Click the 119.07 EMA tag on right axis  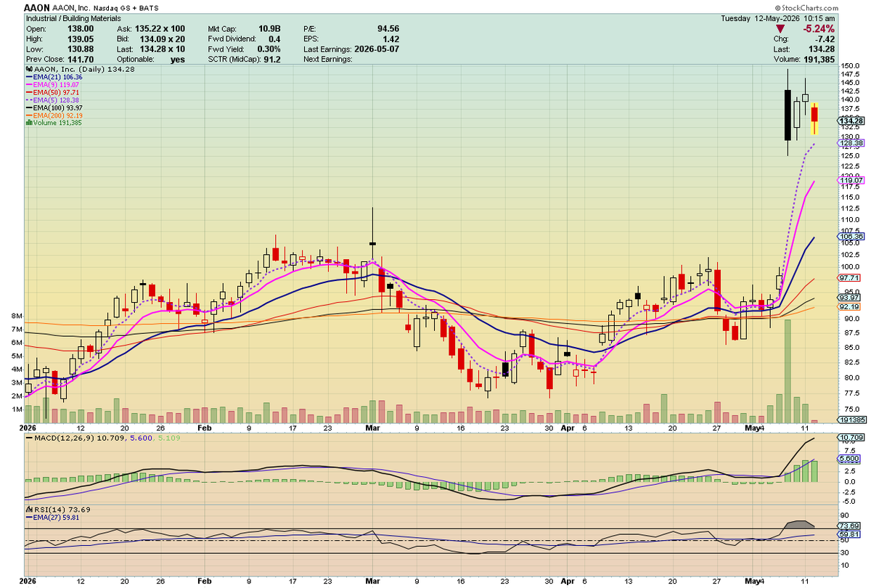[x=851, y=180]
